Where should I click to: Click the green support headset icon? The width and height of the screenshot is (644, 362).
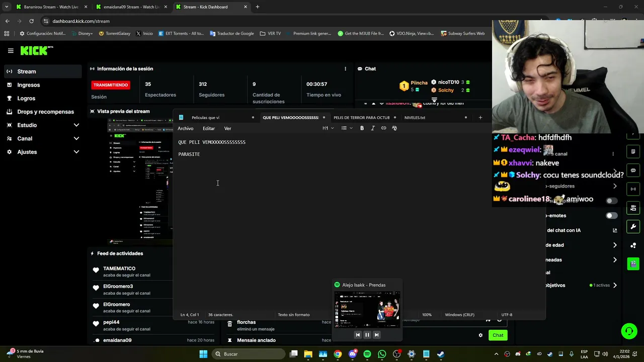tap(629, 331)
